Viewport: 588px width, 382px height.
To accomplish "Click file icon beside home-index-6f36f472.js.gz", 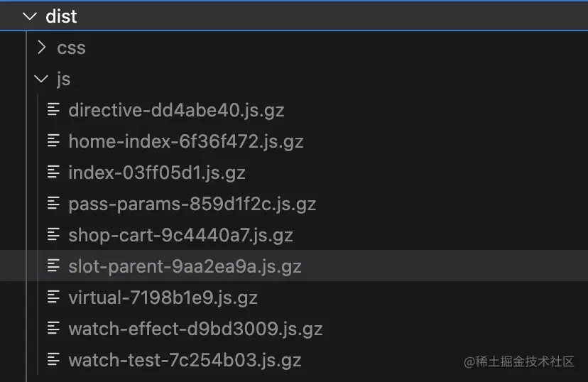I will [x=53, y=141].
